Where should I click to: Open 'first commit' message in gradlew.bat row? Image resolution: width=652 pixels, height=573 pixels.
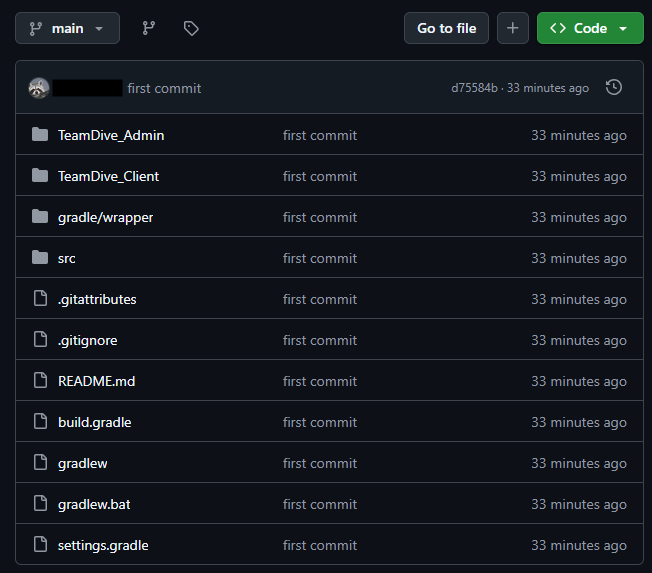click(x=320, y=504)
